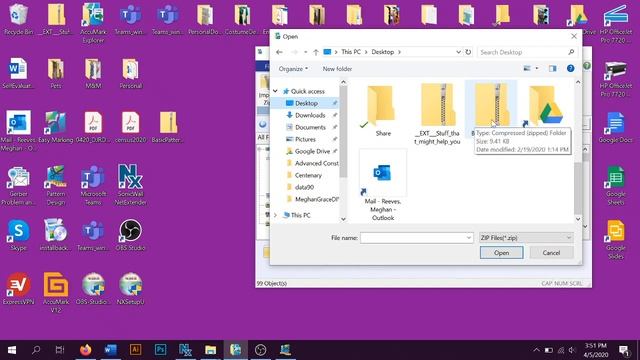Click 'This PC' in the address path
Screen dimensions: 640x360
pos(351,52)
